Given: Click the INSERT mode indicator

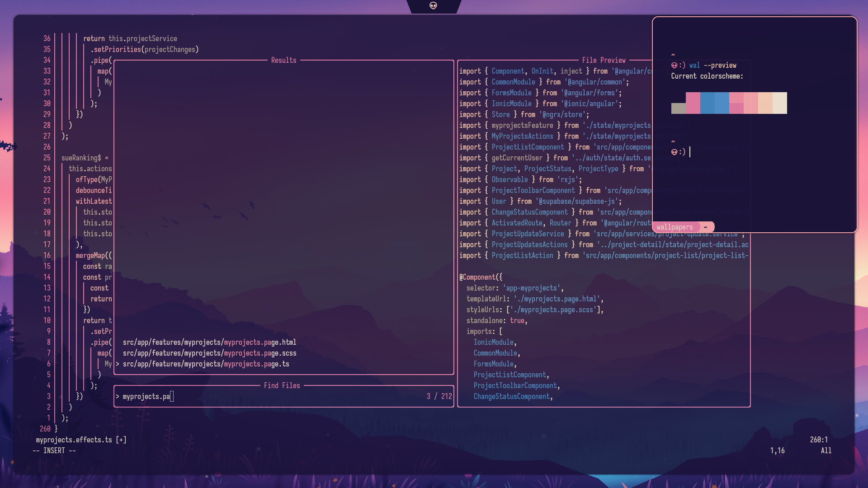Looking at the screenshot, I should click(x=54, y=451).
